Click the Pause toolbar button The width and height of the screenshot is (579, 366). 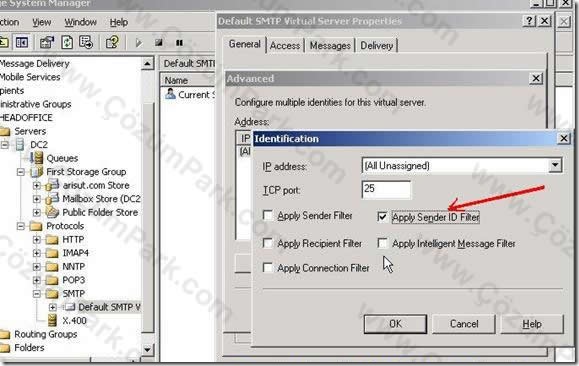coord(179,43)
